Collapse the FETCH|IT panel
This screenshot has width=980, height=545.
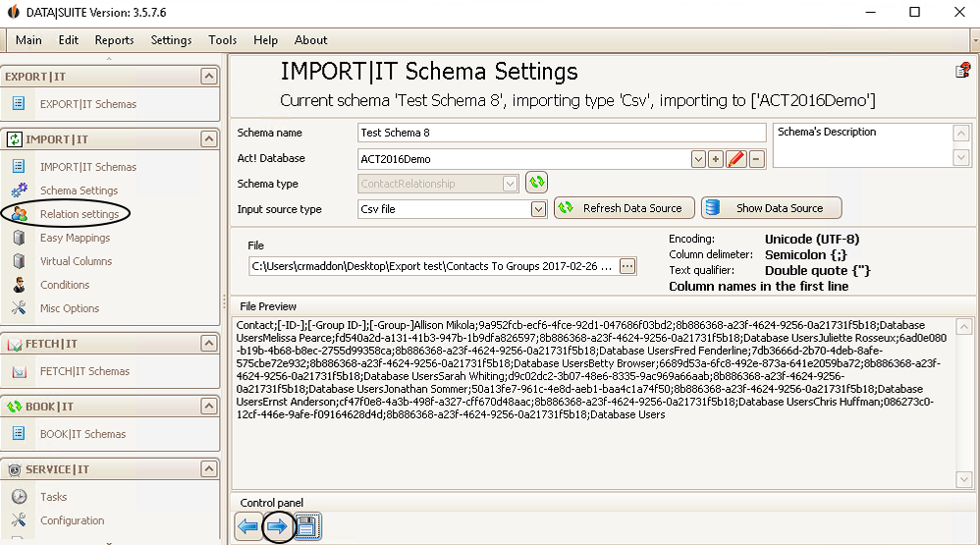[x=209, y=343]
